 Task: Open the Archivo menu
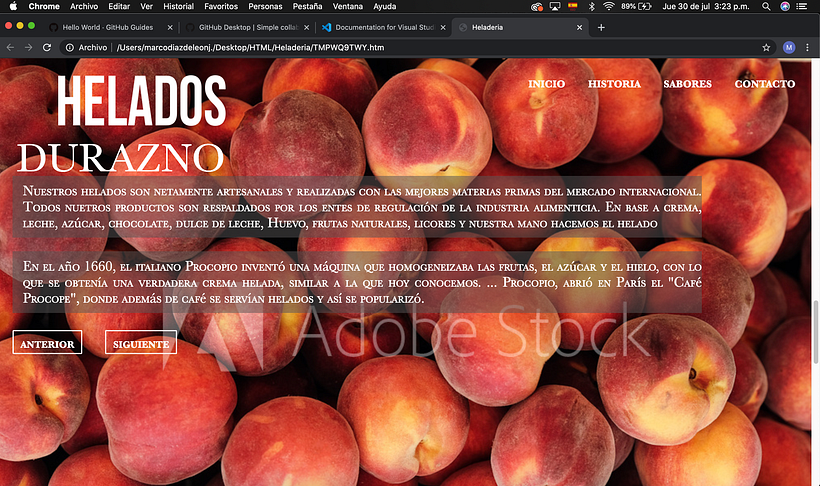coord(84,6)
